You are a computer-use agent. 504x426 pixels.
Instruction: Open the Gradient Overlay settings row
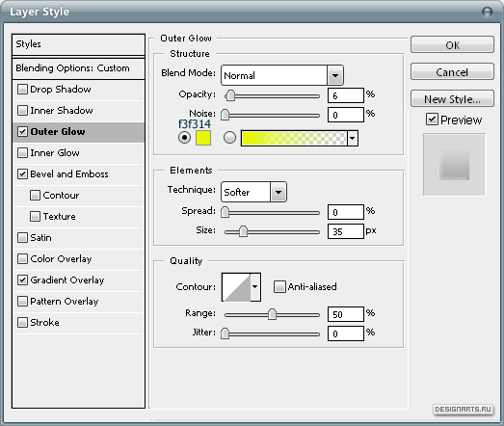pyautogui.click(x=78, y=280)
